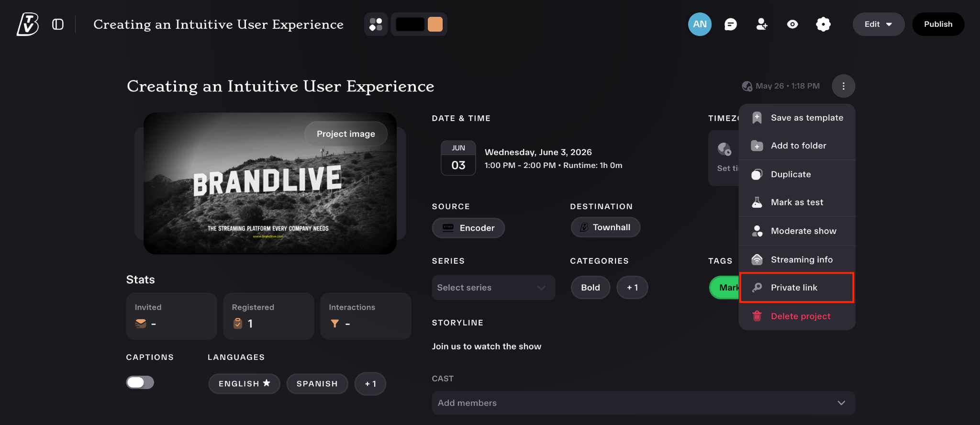Open the chat comments icon
Viewport: 980px width, 425px height.
pyautogui.click(x=731, y=24)
